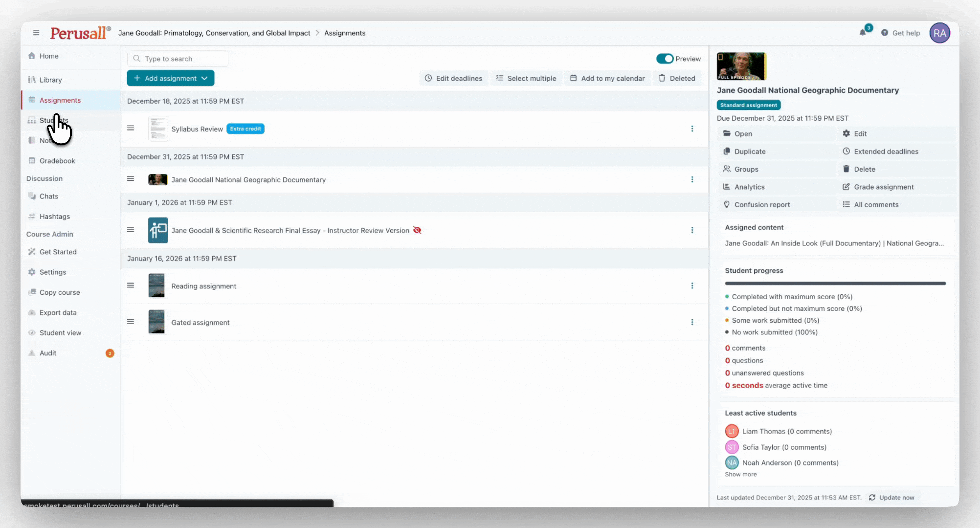The width and height of the screenshot is (980, 528).
Task: Click Add to my calendar
Action: (607, 78)
